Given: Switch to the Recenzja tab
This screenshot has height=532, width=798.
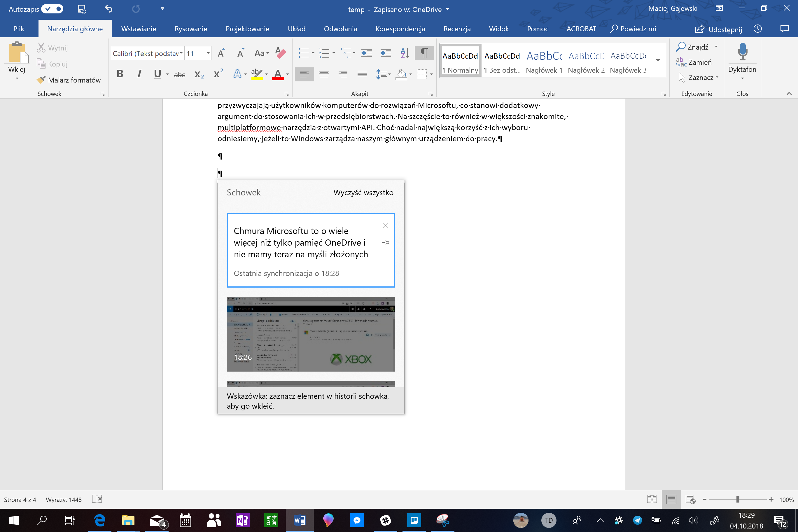Looking at the screenshot, I should coord(457,29).
